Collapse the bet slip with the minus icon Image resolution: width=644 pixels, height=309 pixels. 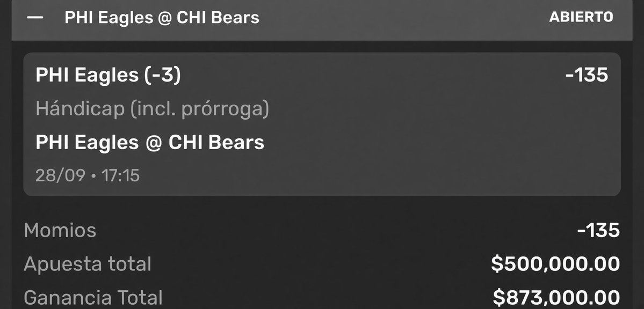click(35, 17)
